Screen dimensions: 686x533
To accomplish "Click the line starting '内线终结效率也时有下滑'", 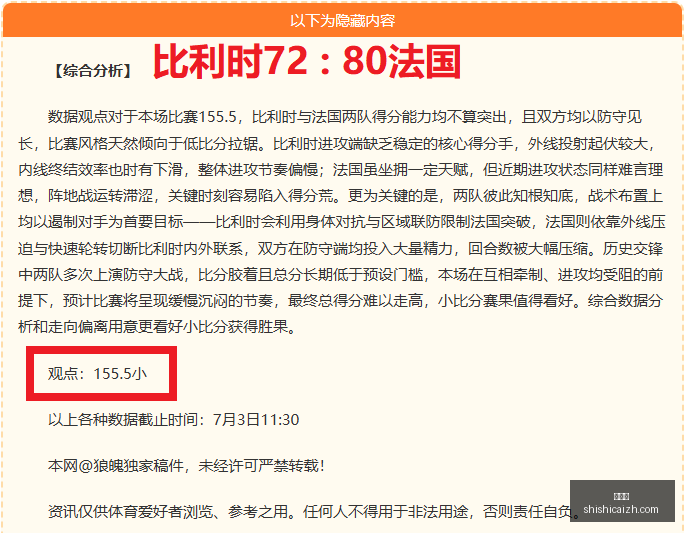I will pyautogui.click(x=341, y=169).
